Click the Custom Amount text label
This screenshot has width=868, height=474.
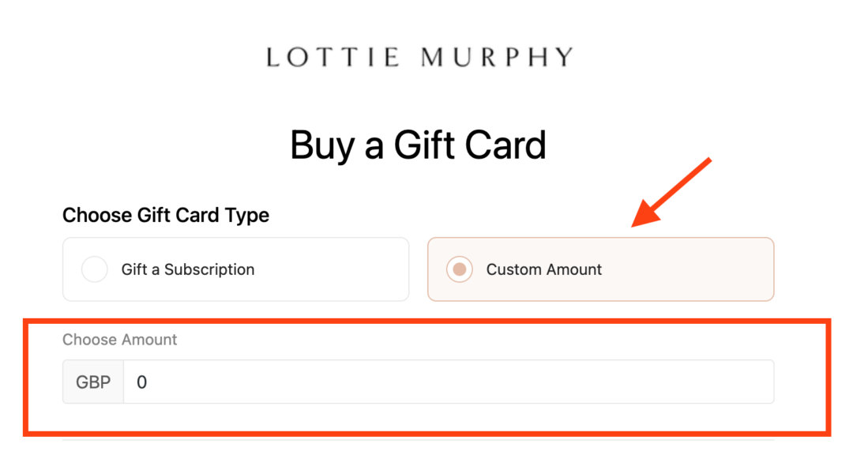(543, 269)
